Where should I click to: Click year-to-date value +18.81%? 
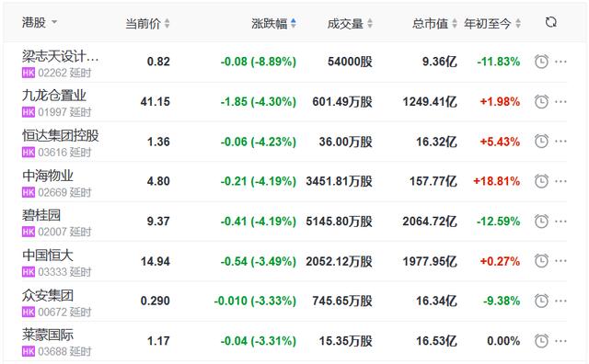point(496,181)
